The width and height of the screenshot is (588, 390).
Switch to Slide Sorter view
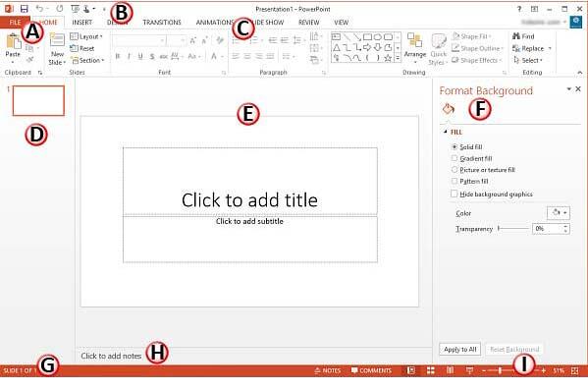431,370
